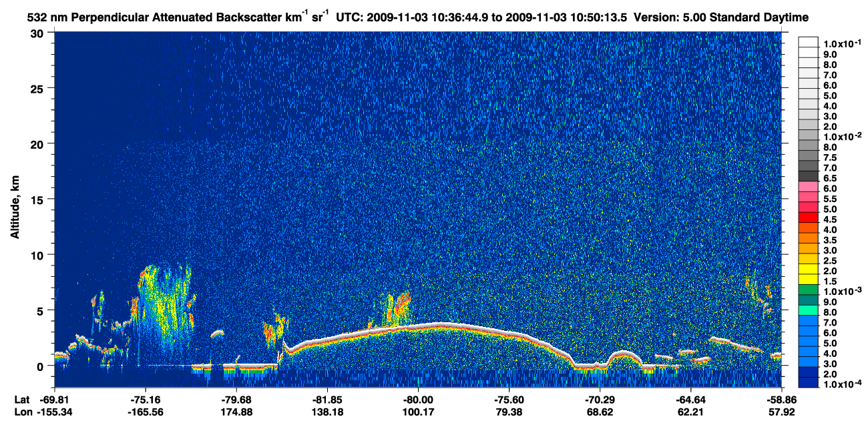Click the latitude value -79.68
This screenshot has height=445, width=868.
point(236,400)
